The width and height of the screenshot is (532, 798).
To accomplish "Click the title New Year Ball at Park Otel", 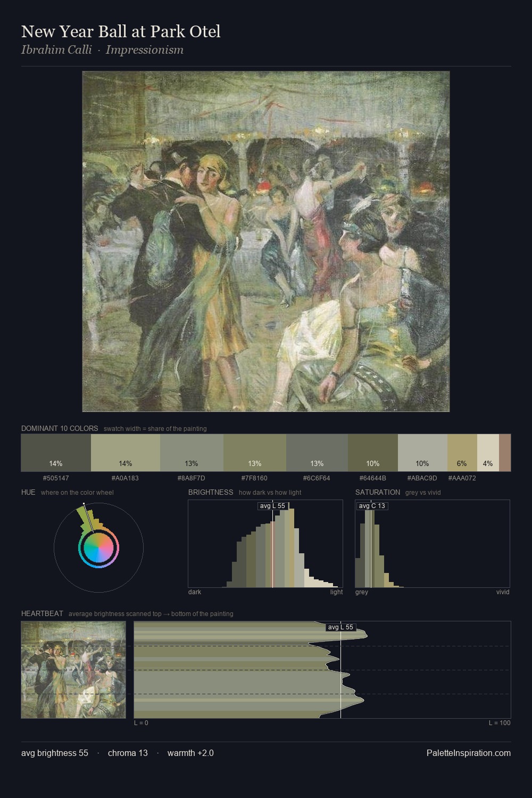I will point(121,32).
